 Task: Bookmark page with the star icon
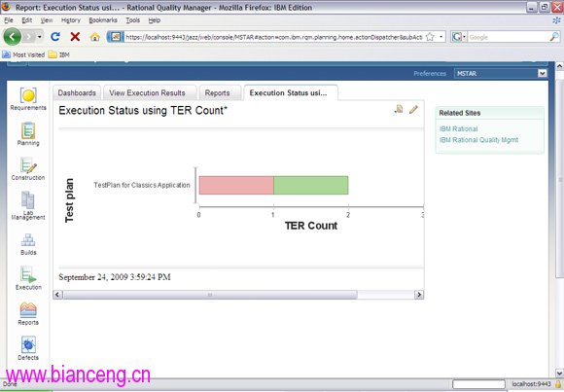[430, 37]
